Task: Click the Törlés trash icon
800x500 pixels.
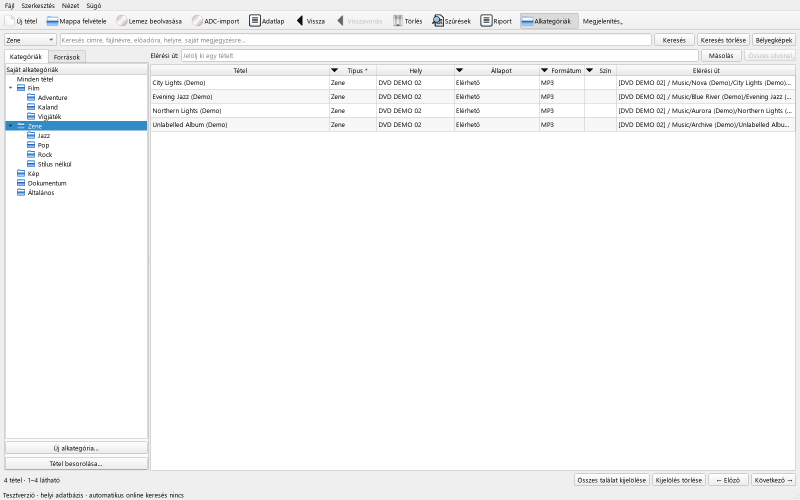Action: (398, 21)
